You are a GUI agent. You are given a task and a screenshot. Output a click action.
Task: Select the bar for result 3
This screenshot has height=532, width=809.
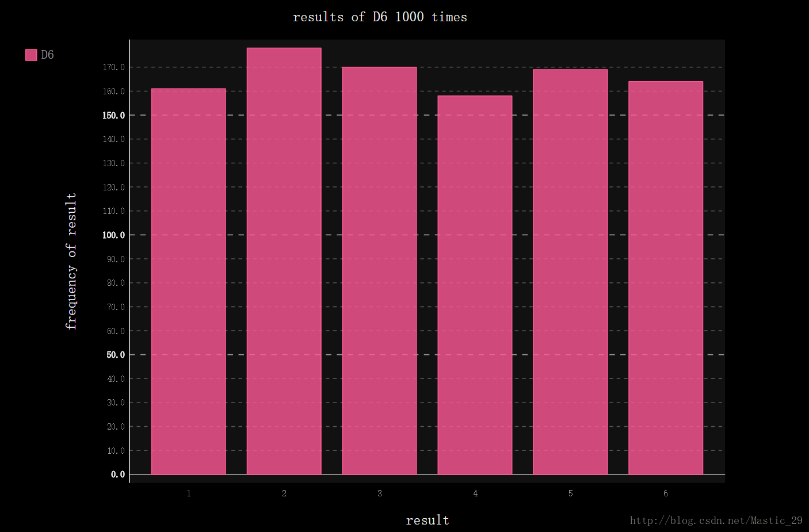tap(379, 270)
